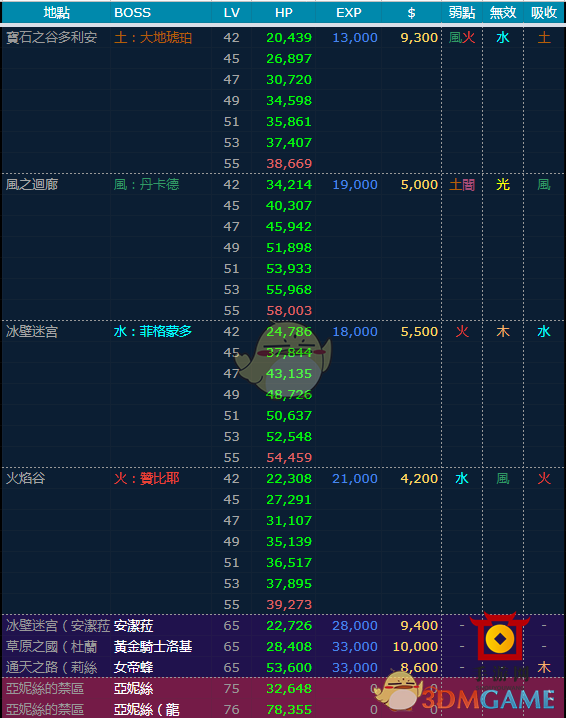Select the location 寶石之谷多利安
The width and height of the screenshot is (566, 718).
pyautogui.click(x=51, y=38)
